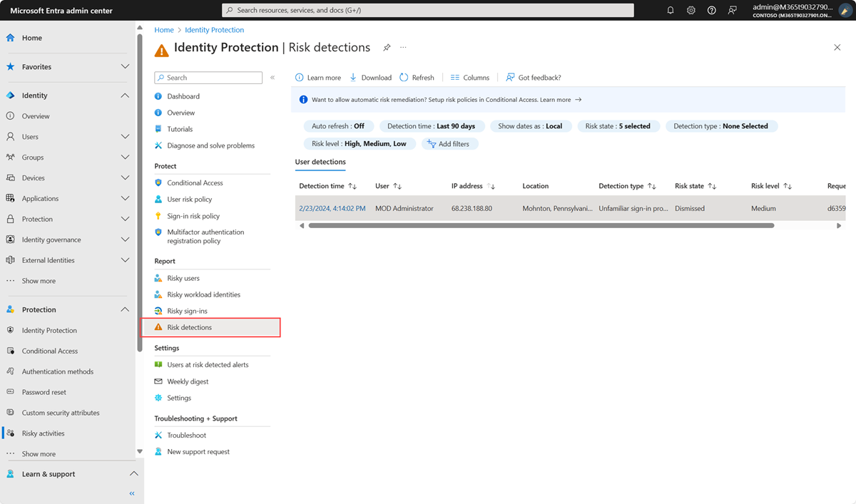Click the Troubleshoot wrench icon

click(158, 435)
